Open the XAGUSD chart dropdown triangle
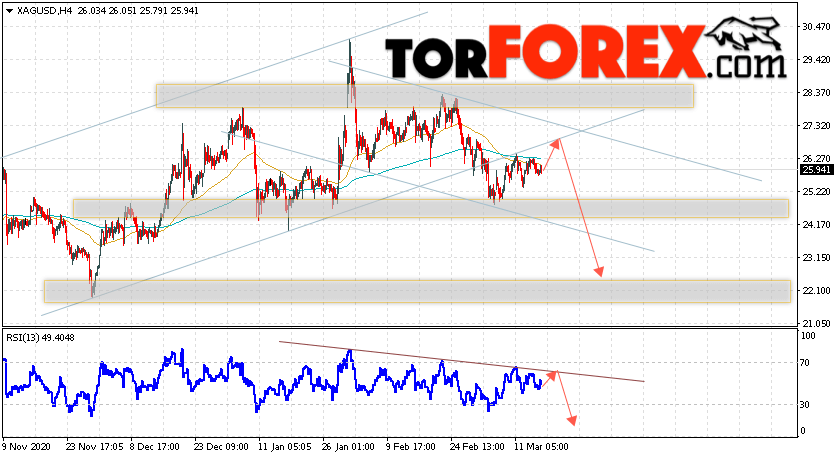The height and width of the screenshot is (458, 838). pyautogui.click(x=10, y=11)
